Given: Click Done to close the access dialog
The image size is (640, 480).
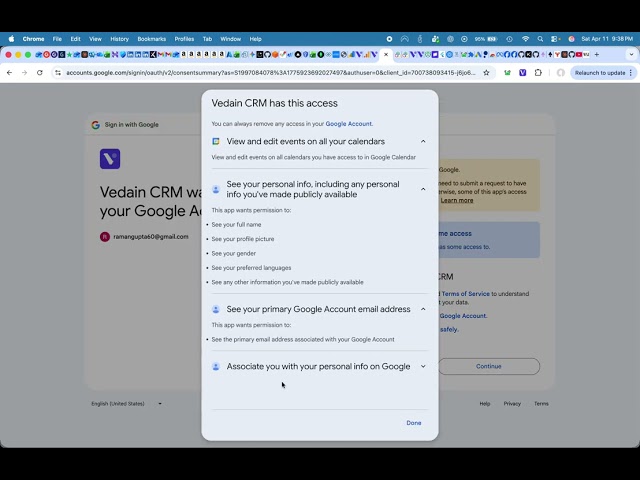Looking at the screenshot, I should pyautogui.click(x=414, y=423).
